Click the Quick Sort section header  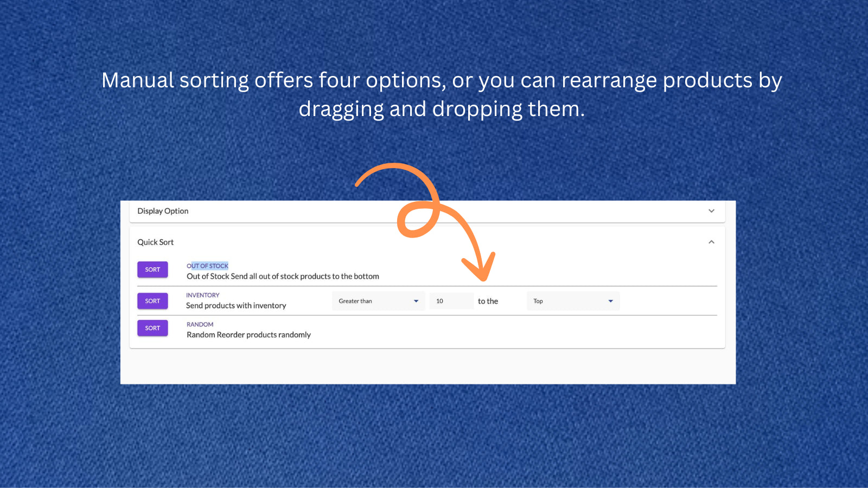(156, 242)
